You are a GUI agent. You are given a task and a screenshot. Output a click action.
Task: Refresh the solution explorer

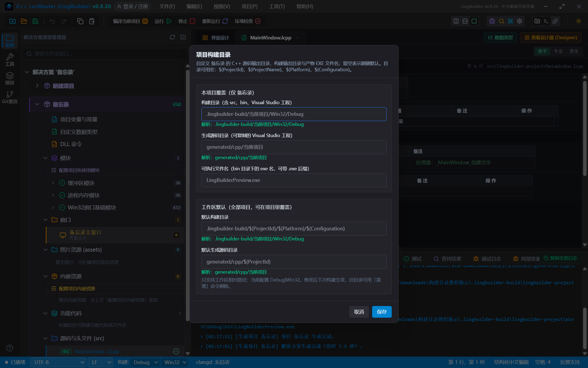tap(172, 37)
